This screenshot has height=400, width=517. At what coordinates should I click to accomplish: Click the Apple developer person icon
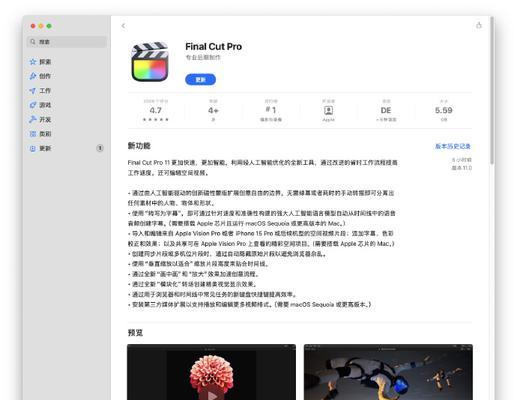point(328,110)
